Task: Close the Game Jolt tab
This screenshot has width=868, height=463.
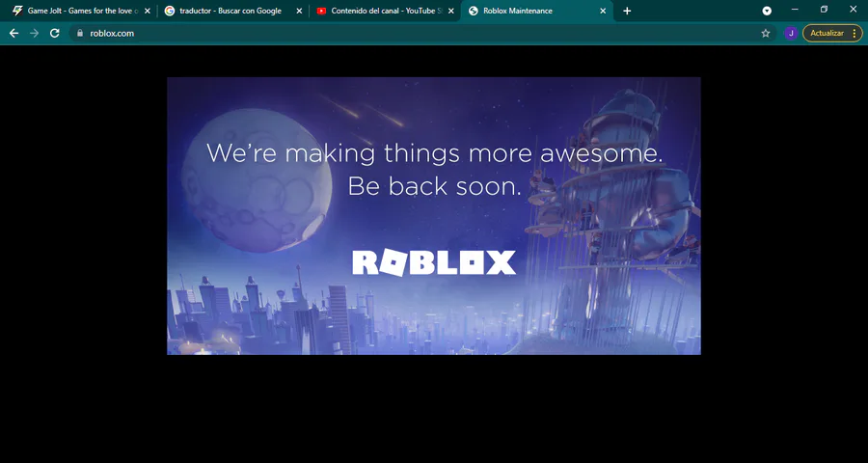Action: (x=148, y=11)
